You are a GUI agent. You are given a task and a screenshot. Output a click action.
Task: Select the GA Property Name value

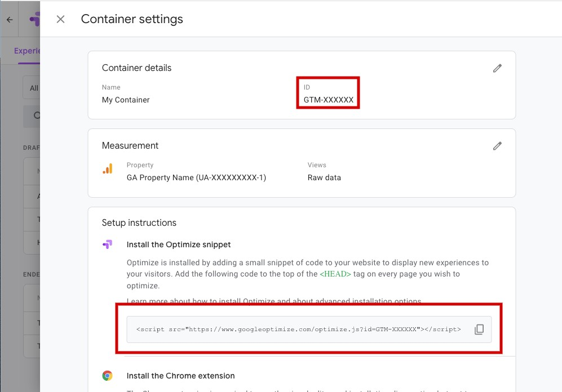196,177
